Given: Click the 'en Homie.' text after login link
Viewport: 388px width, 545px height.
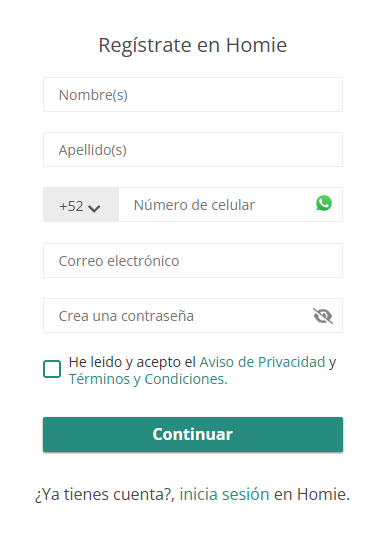Looking at the screenshot, I should [x=312, y=494].
